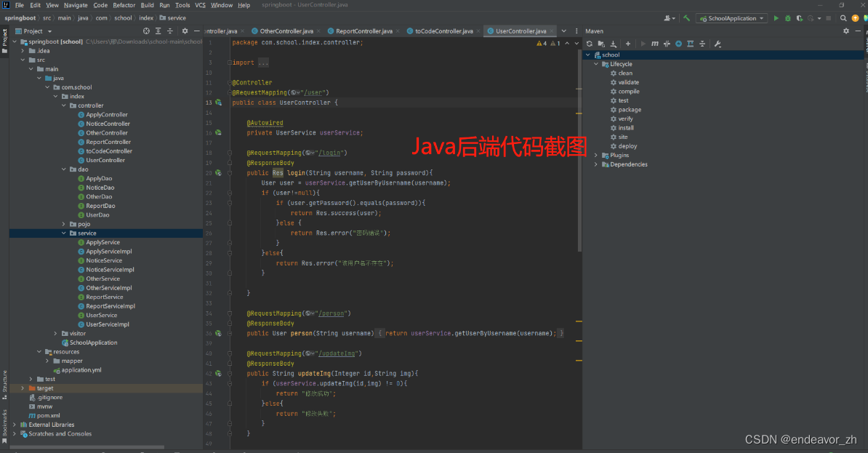
Task: Switch to the ReportController.java tab
Action: coord(363,31)
